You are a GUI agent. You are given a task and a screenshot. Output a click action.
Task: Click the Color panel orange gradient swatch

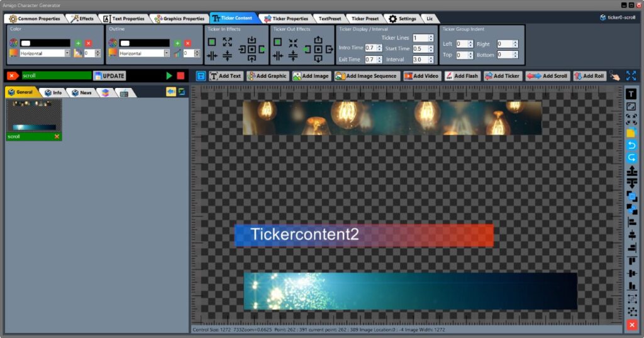point(14,53)
